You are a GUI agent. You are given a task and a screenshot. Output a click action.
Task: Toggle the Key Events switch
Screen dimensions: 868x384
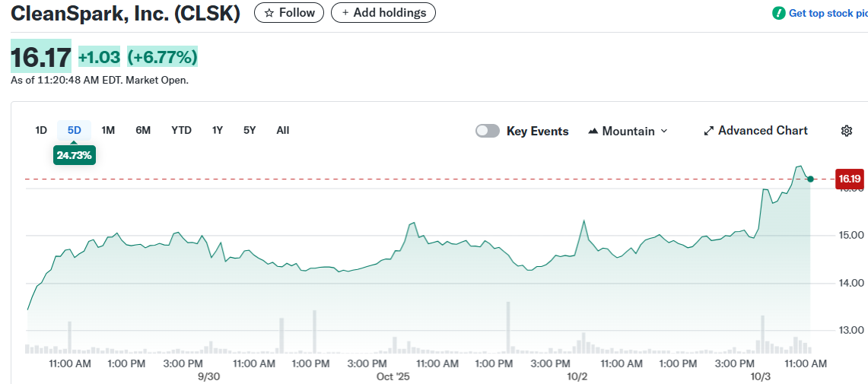[488, 131]
